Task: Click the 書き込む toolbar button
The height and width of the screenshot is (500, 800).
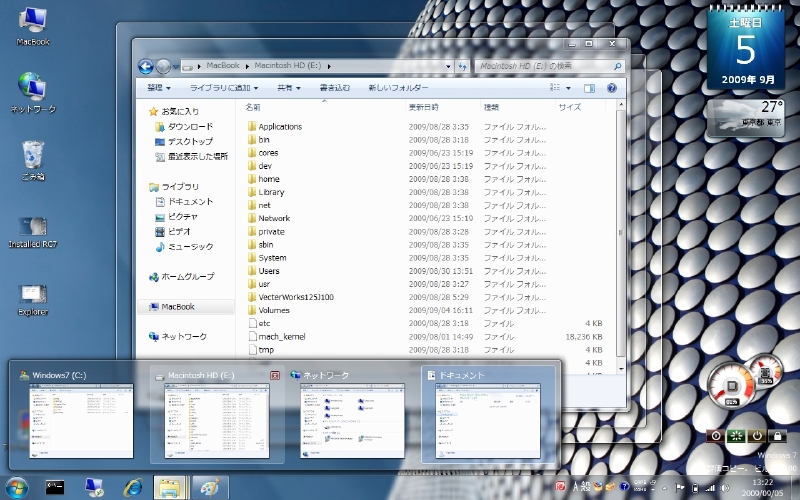Action: pos(335,88)
